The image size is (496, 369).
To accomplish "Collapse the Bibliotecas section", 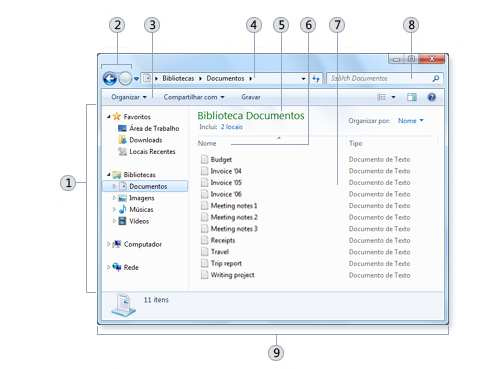I will click(x=109, y=174).
